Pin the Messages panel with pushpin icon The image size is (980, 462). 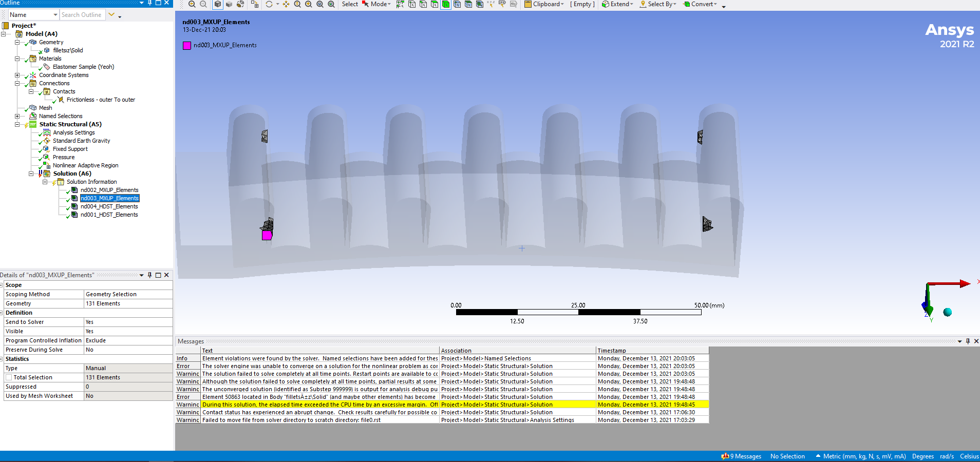[968, 341]
